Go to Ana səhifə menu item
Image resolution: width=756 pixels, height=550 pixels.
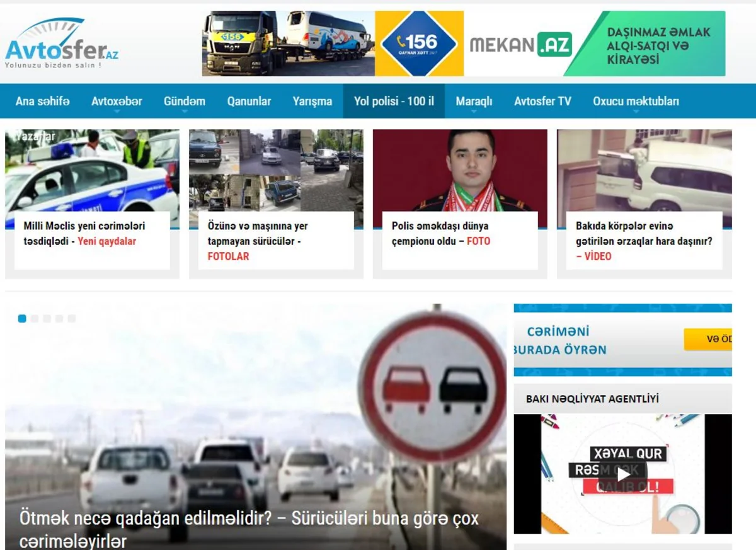point(43,101)
